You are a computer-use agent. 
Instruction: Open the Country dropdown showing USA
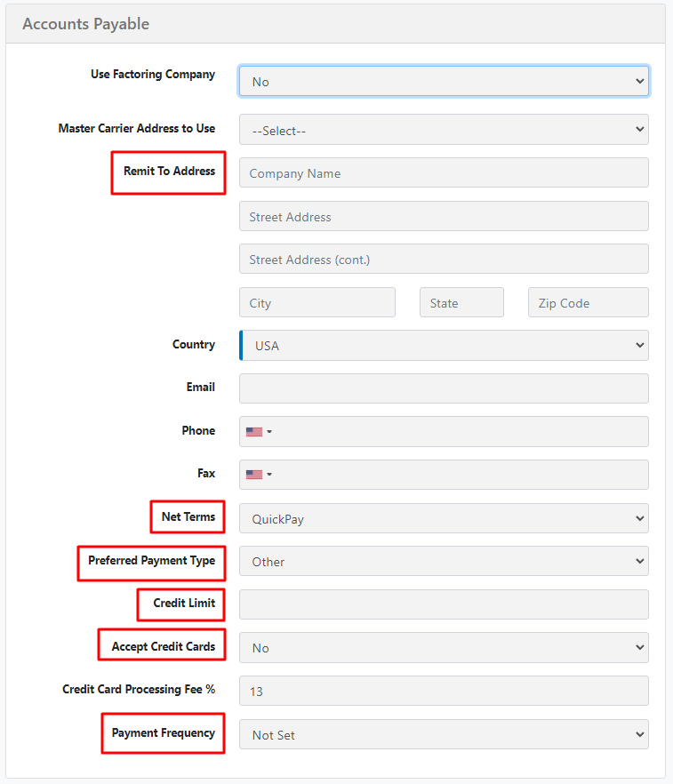(444, 346)
